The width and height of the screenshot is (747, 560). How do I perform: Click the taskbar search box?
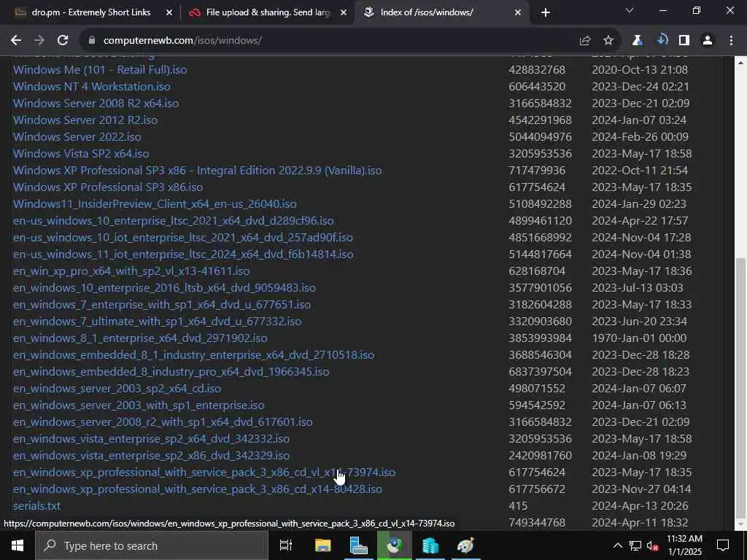coord(152,545)
